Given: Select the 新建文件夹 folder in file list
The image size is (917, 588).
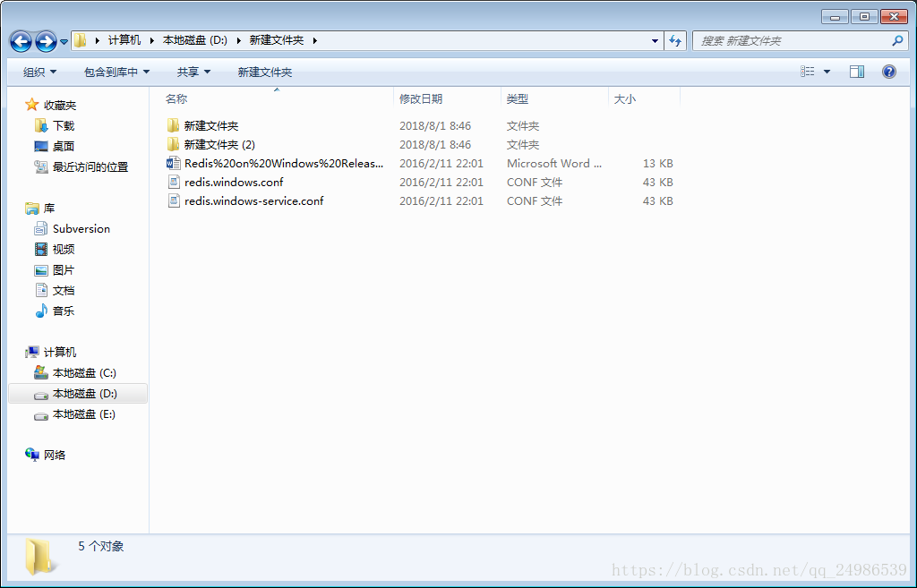Looking at the screenshot, I should [x=211, y=125].
